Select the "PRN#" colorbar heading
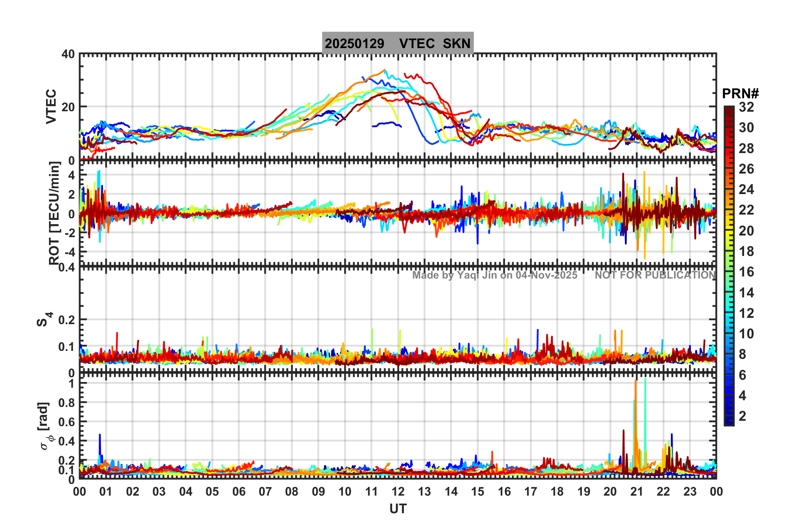The height and width of the screenshot is (532, 796). click(x=740, y=94)
